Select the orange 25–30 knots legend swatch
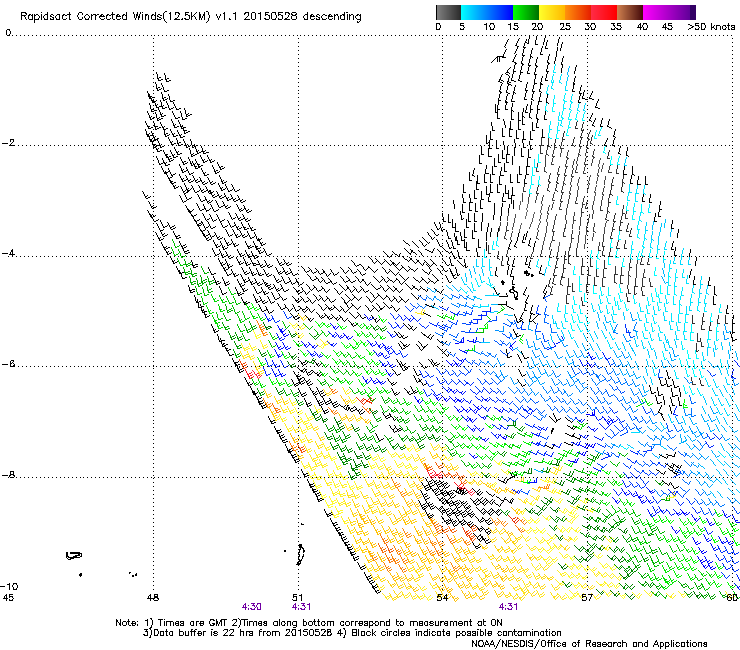Image resolution: width=740 pixels, height=650 pixels. coord(578,12)
